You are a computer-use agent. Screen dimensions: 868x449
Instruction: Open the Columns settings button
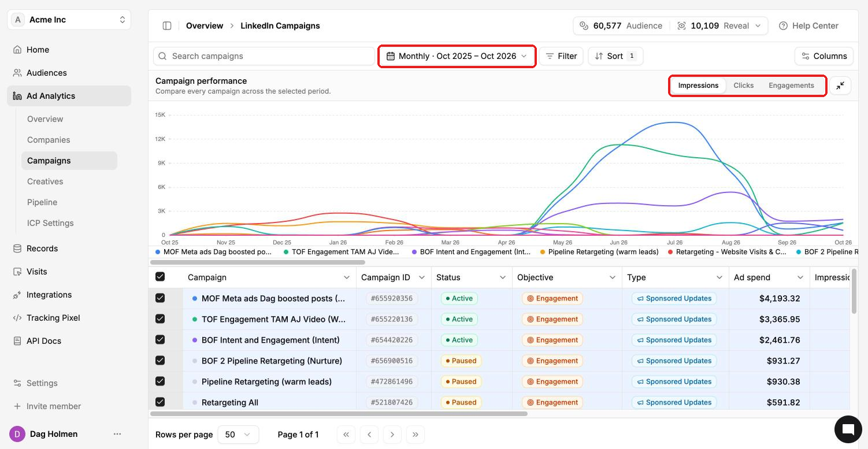824,56
